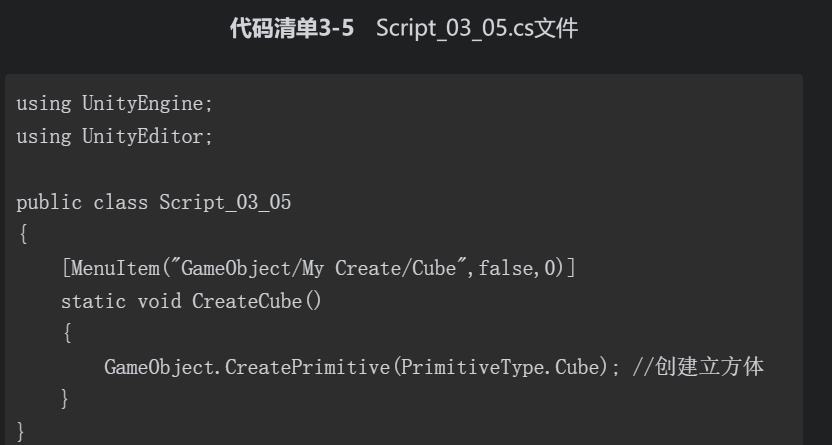Click the opening brace under CreateCube()
This screenshot has height=445, width=832.
[x=67, y=333]
